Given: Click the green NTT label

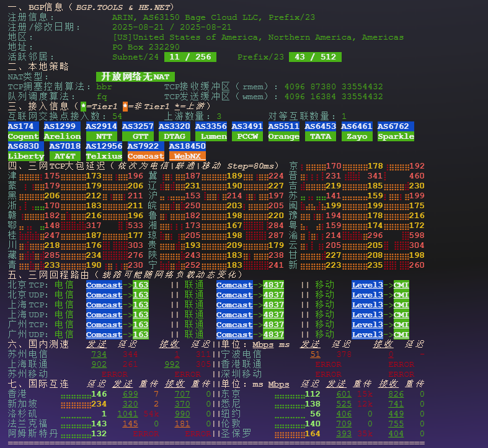Looking at the screenshot, I should (102, 136).
